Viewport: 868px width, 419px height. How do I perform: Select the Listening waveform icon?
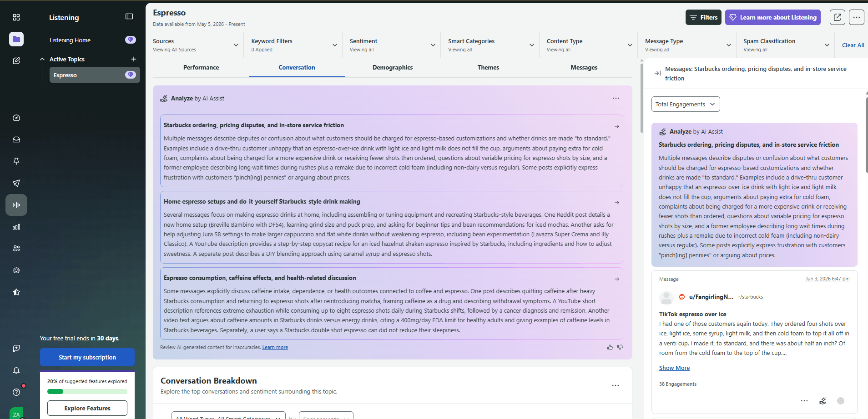coord(16,205)
